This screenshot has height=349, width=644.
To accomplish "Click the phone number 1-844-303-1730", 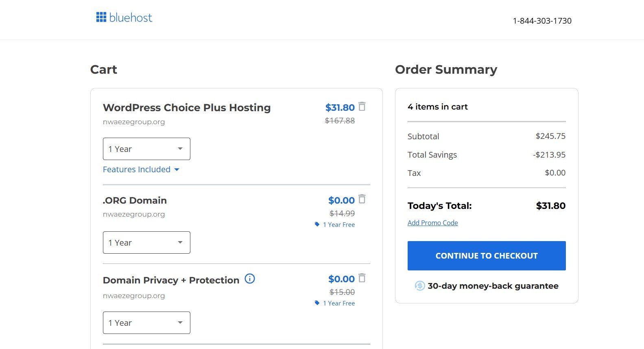I will (542, 21).
